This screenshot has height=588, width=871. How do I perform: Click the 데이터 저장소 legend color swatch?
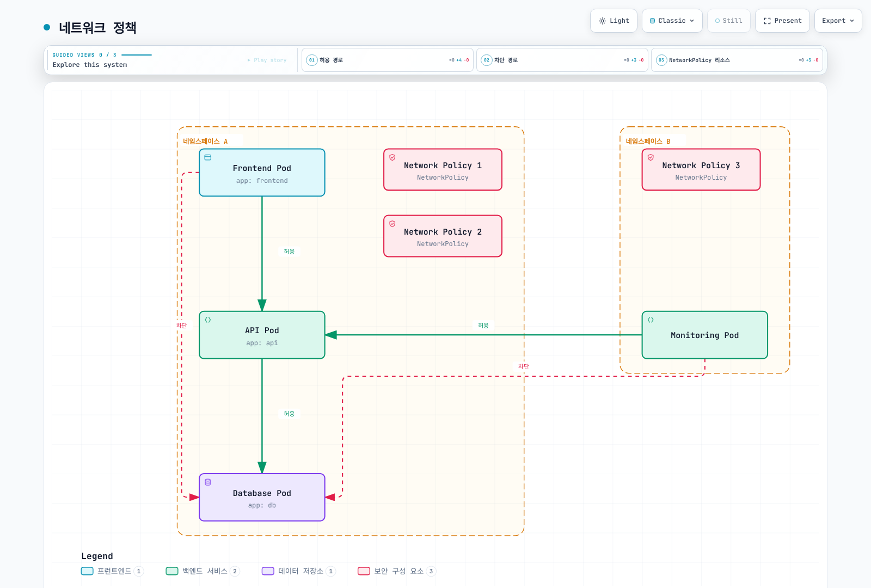268,571
